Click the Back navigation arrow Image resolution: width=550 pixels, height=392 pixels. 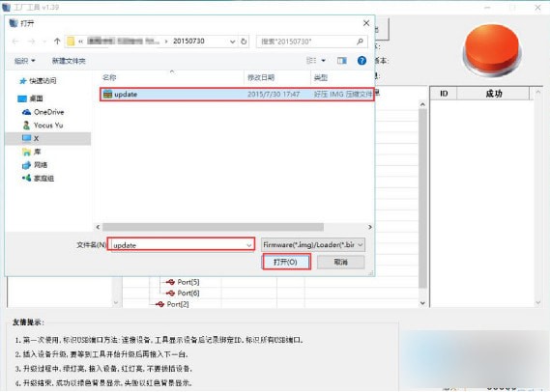click(15, 42)
